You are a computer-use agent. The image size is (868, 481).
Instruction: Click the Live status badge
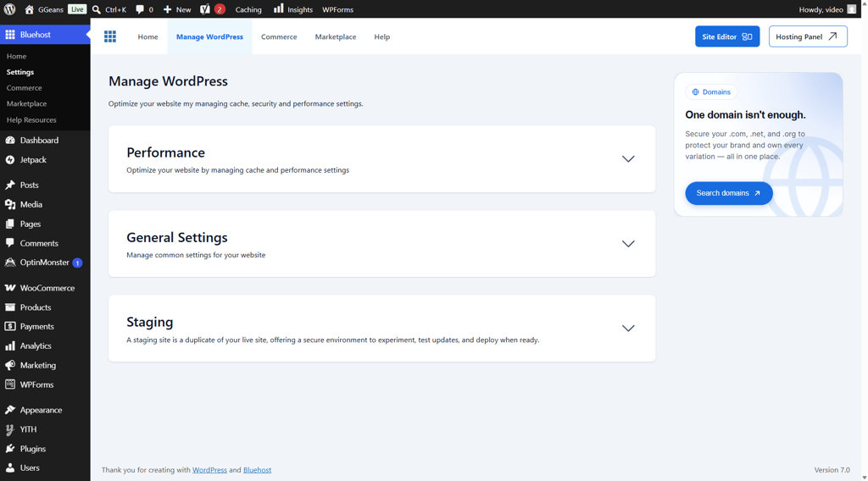(x=77, y=9)
